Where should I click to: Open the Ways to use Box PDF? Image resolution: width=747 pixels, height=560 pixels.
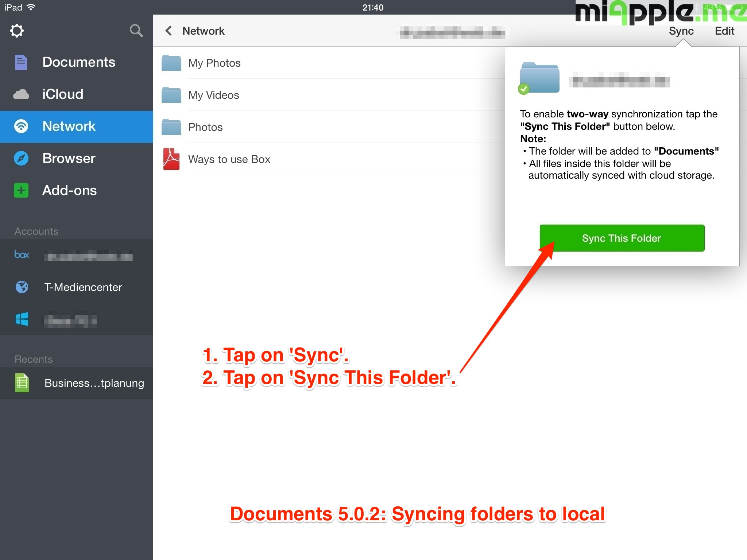pyautogui.click(x=229, y=159)
